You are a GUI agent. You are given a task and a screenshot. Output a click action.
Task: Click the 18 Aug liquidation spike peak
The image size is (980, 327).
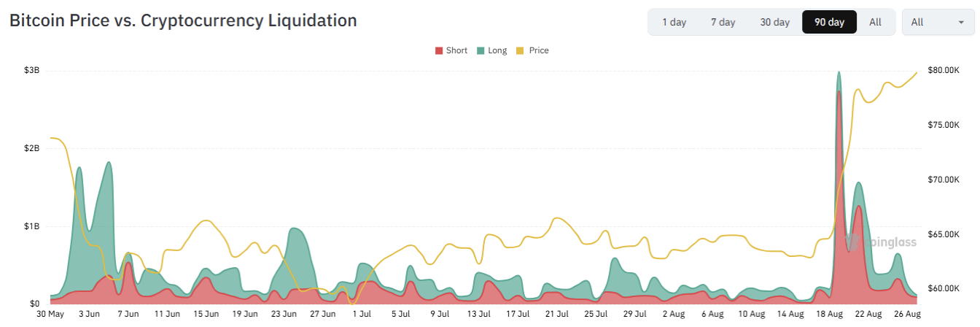839,72
